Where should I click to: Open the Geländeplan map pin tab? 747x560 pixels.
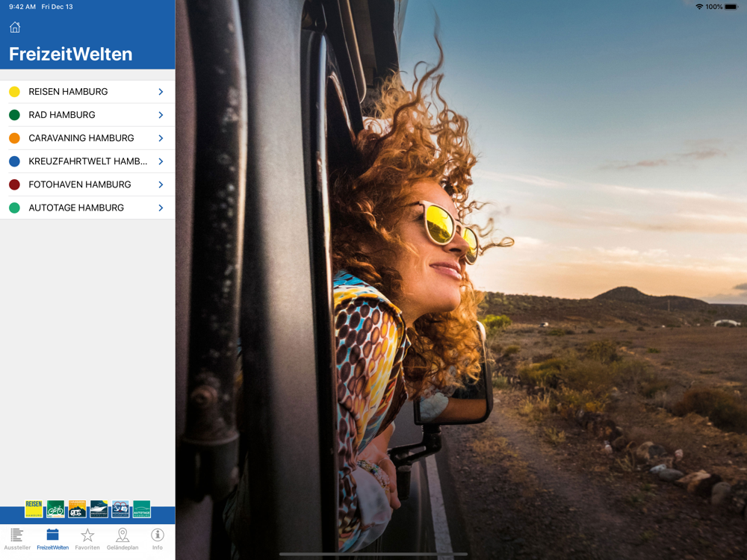click(123, 538)
